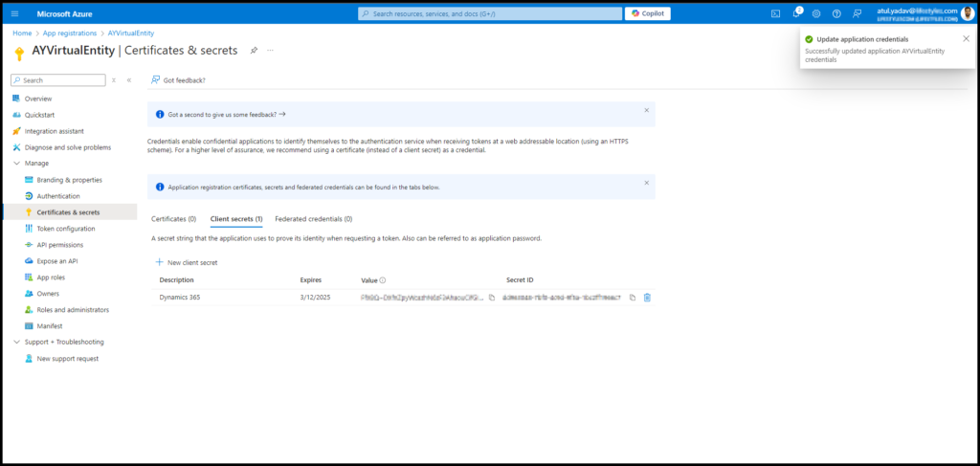Open the account profile avatar

[x=969, y=13]
